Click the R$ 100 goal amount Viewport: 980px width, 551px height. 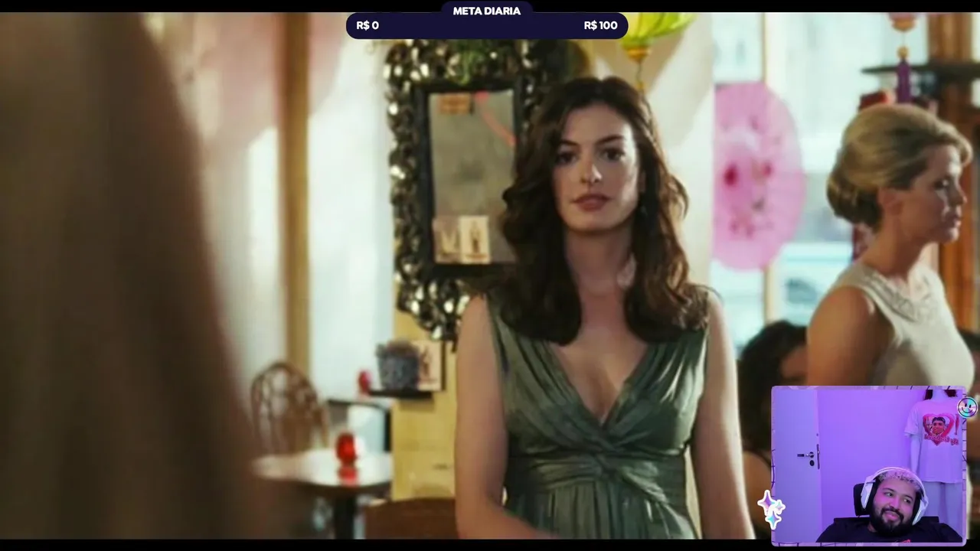point(600,25)
